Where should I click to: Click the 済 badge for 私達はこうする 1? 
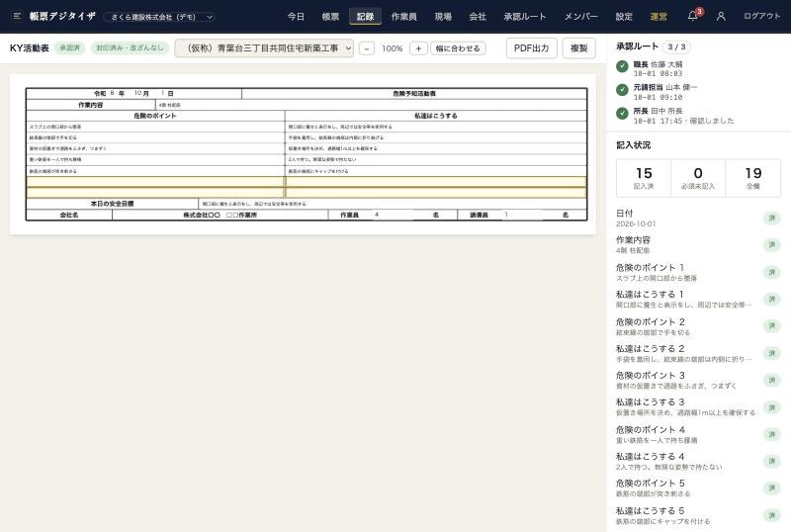click(x=772, y=300)
